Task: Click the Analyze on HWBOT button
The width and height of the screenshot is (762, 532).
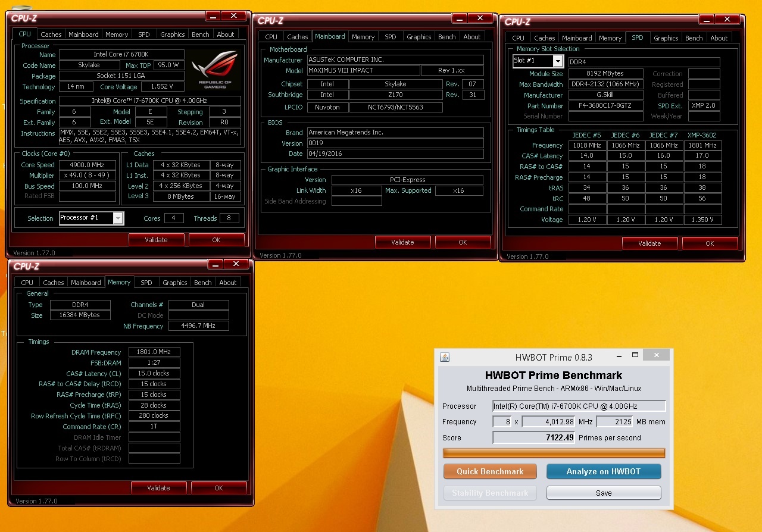Action: pos(604,471)
